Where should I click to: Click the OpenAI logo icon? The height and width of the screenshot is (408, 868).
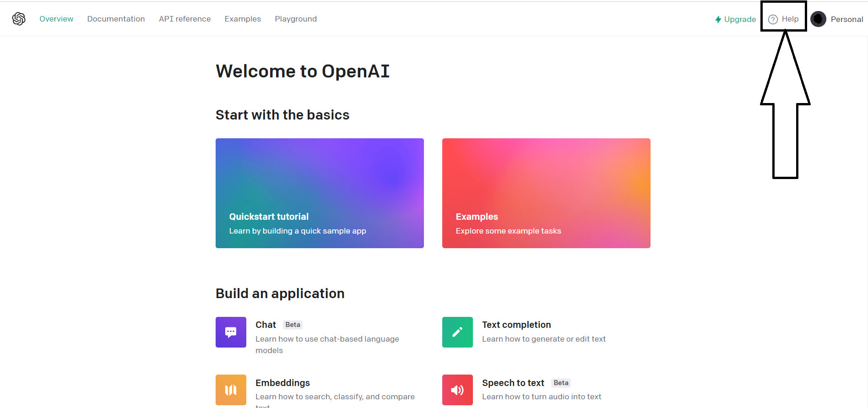click(19, 19)
